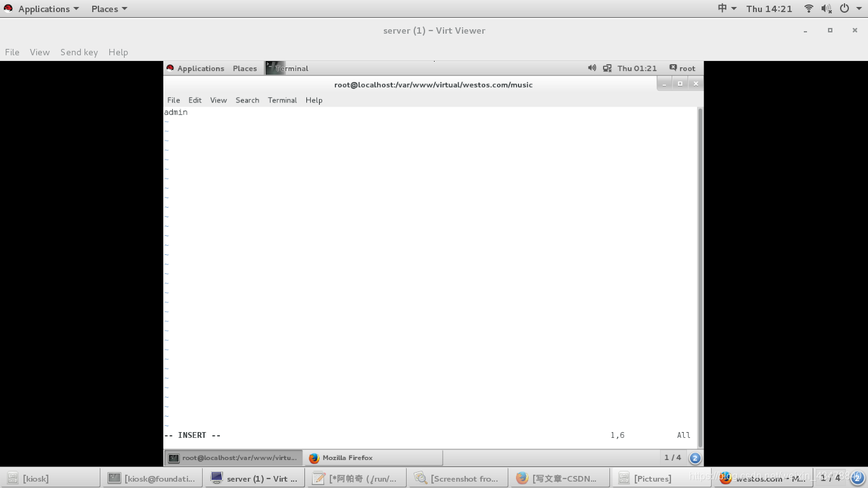Click the red hat icon in host top bar
Screen dimensions: 868x488
[8, 9]
